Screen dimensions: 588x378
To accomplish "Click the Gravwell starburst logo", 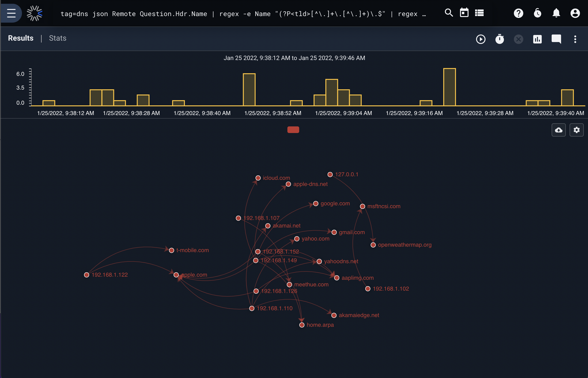I will click(x=34, y=13).
